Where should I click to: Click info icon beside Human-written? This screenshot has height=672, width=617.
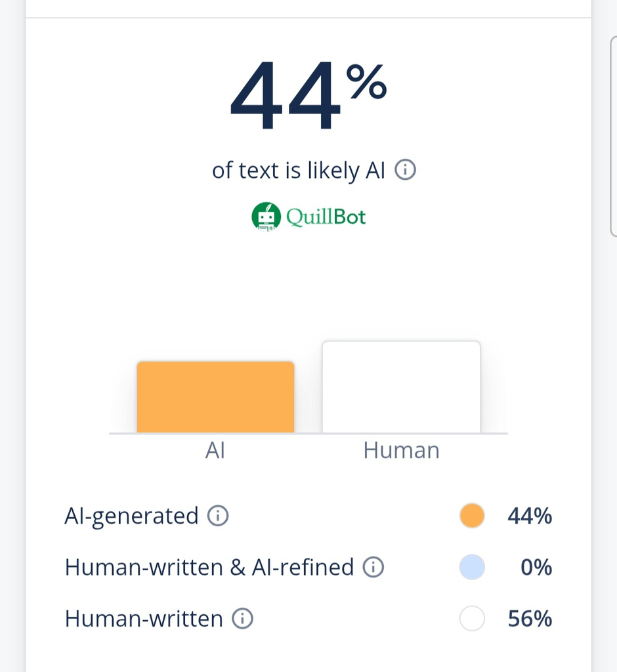(242, 618)
